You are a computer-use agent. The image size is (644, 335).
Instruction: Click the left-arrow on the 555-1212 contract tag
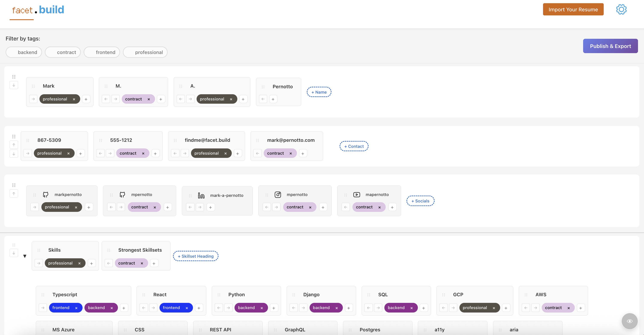coord(100,153)
